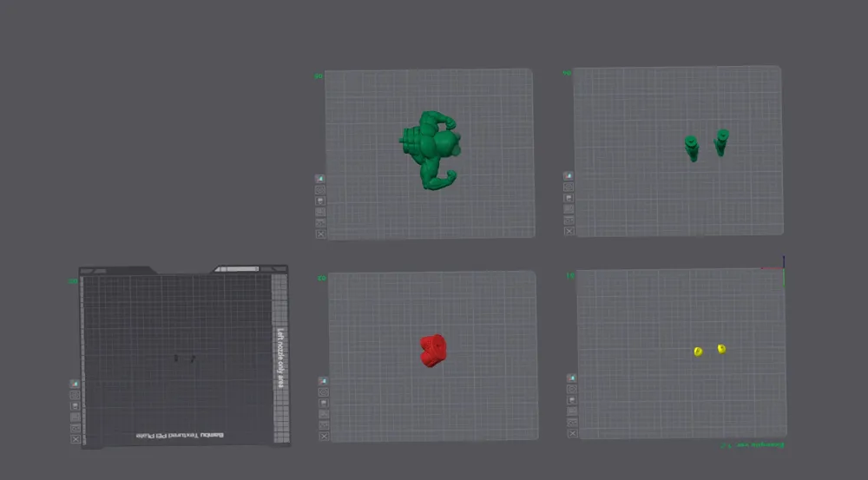Image resolution: width=868 pixels, height=480 pixels.
Task: Toggle the lock on the yellow parts plate
Action: (572, 400)
